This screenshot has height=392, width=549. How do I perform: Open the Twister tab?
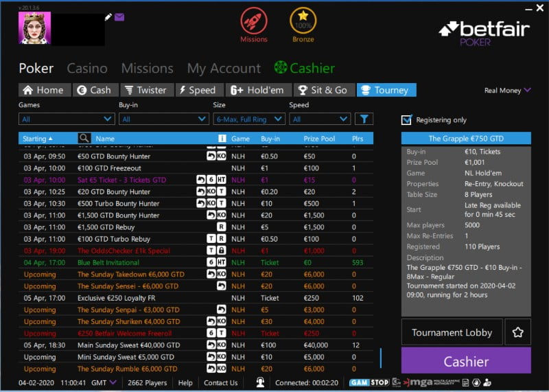pos(147,90)
